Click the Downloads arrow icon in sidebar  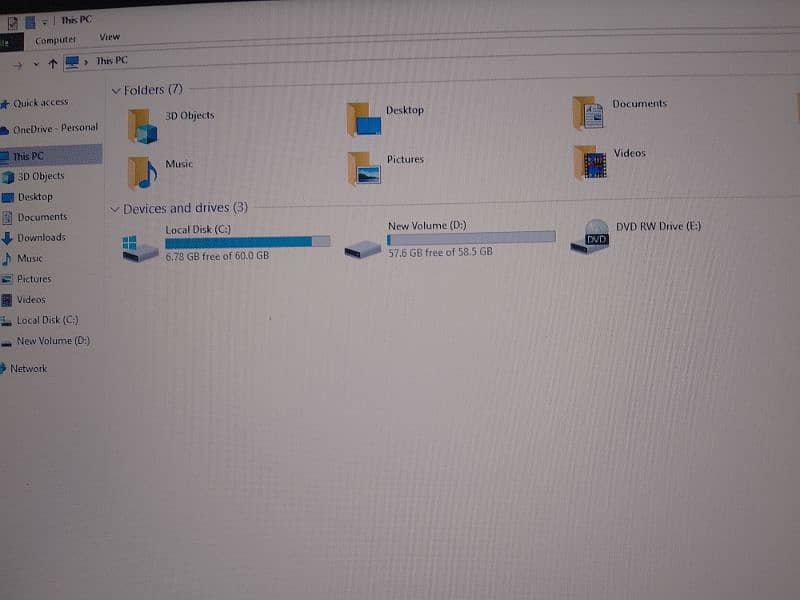(7, 238)
